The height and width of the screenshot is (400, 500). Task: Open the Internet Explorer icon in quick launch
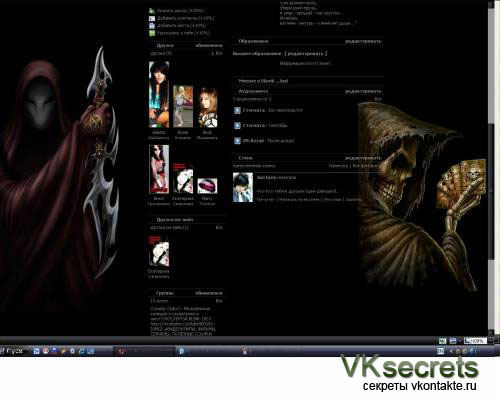[x=81, y=351]
